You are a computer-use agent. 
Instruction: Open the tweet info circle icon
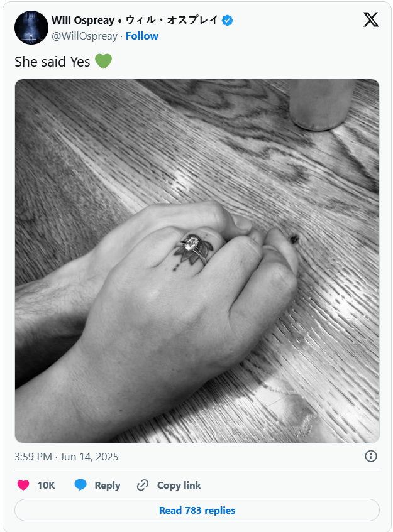click(370, 456)
